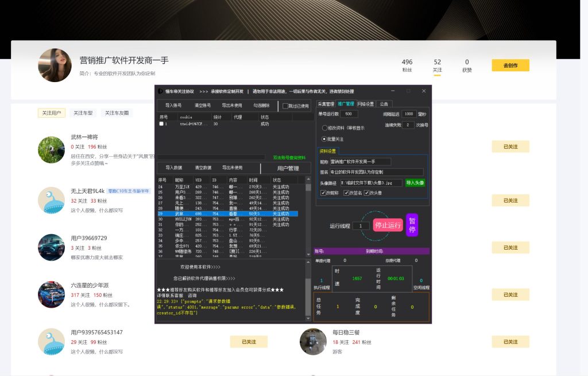Image resolution: width=588 pixels, height=376 pixels.
Task: Toggle the 跳过已使用 checkbox
Action: click(285, 106)
